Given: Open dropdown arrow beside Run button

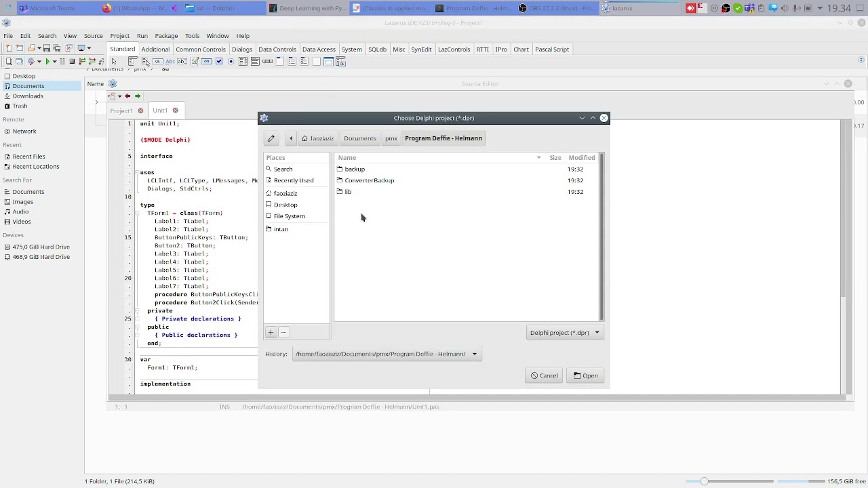Looking at the screenshot, I should 54,61.
